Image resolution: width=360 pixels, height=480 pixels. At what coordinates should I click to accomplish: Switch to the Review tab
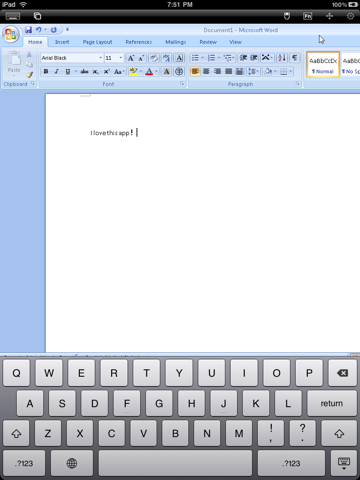(x=208, y=42)
